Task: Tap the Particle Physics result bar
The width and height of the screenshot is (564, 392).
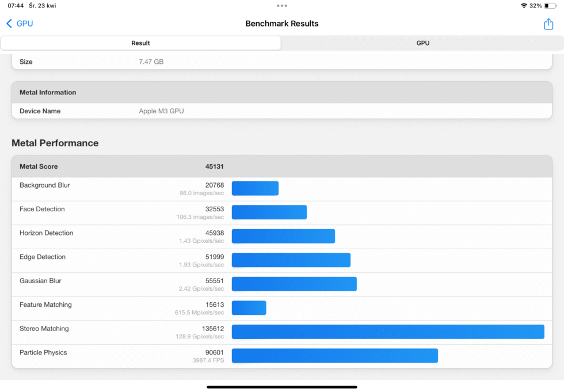Action: click(334, 356)
